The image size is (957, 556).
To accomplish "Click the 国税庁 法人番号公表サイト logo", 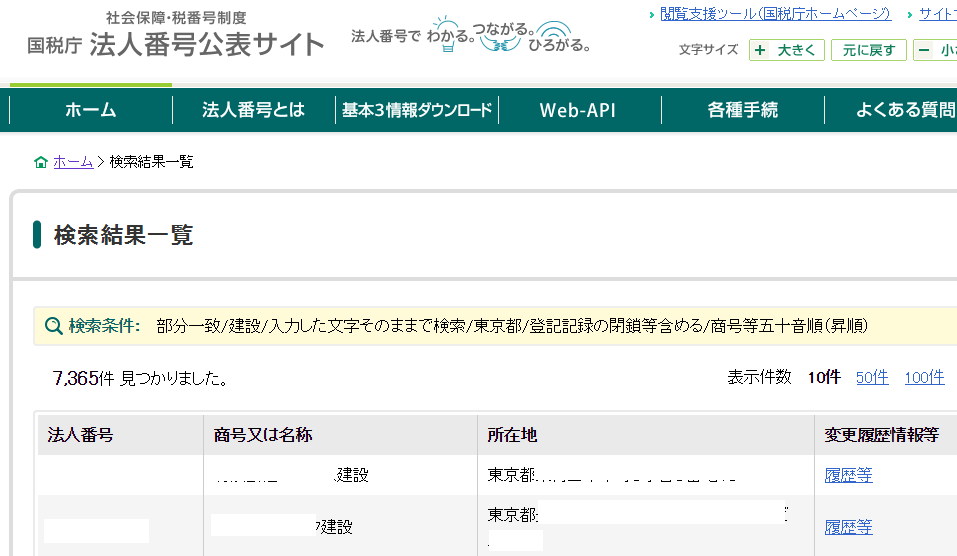I will coord(176,35).
